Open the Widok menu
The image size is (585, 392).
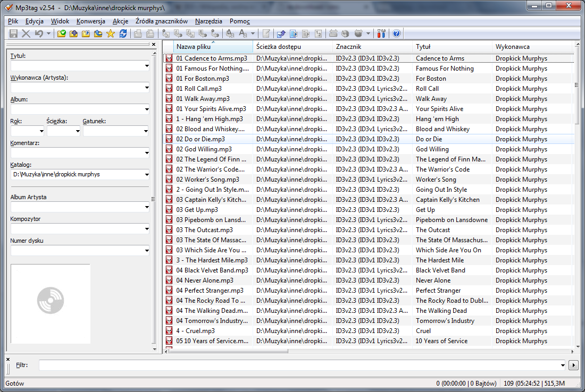tap(60, 21)
